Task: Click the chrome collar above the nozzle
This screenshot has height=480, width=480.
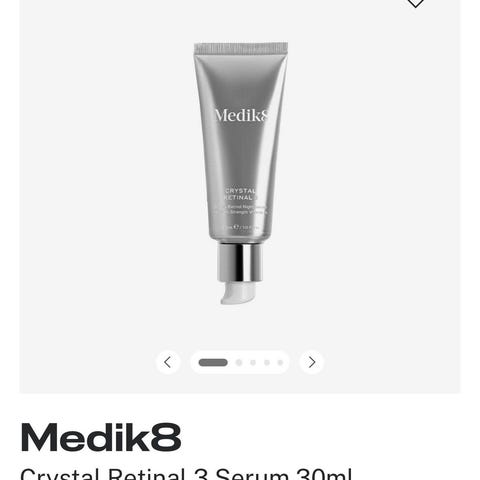Action: pyautogui.click(x=240, y=262)
